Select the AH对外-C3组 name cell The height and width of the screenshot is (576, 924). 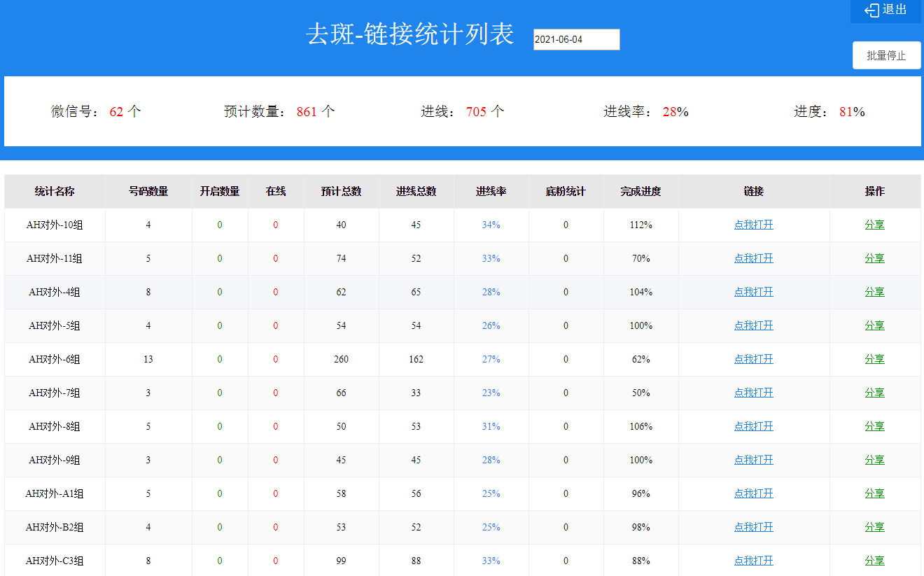[x=55, y=561]
